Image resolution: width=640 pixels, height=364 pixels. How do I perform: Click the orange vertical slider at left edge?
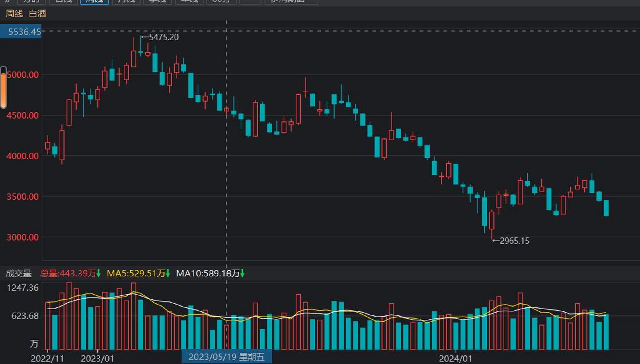click(x=3, y=87)
